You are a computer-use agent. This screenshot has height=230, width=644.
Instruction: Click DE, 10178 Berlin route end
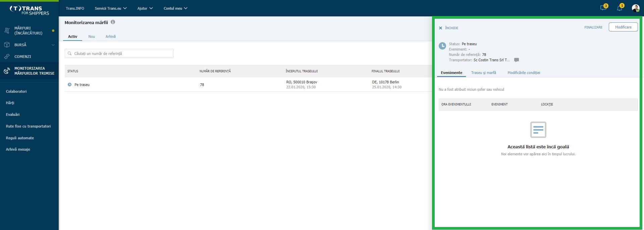385,82
